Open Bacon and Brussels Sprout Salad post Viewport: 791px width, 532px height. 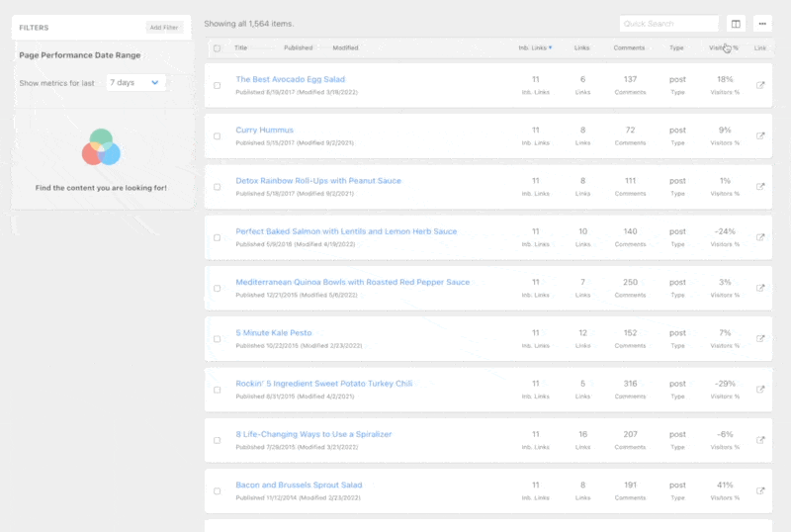coord(299,486)
